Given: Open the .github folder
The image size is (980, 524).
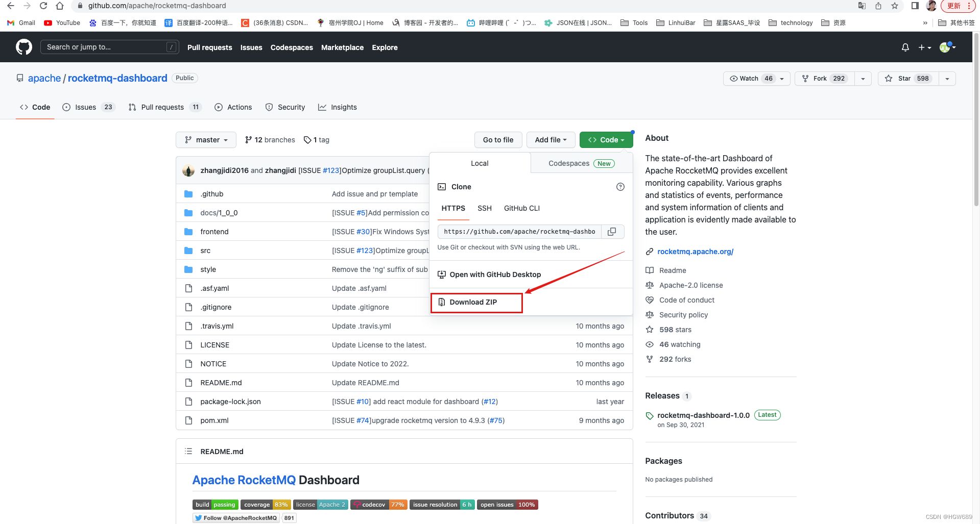Looking at the screenshot, I should click(212, 194).
